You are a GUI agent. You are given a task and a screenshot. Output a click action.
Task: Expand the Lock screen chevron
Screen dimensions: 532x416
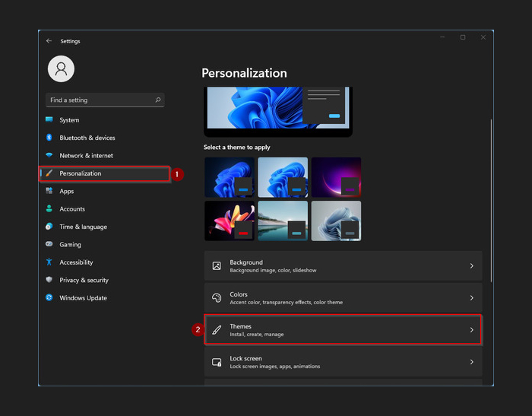pos(472,362)
